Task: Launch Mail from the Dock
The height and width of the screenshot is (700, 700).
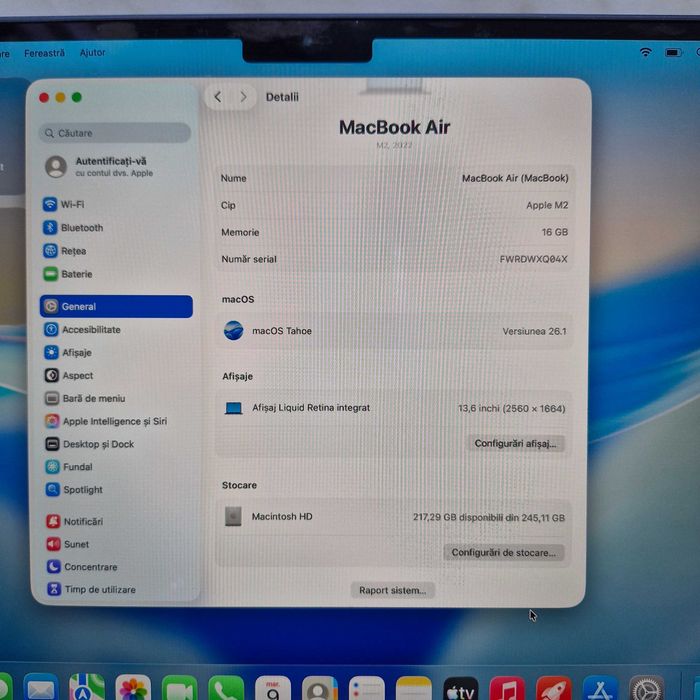Action: coord(41,688)
